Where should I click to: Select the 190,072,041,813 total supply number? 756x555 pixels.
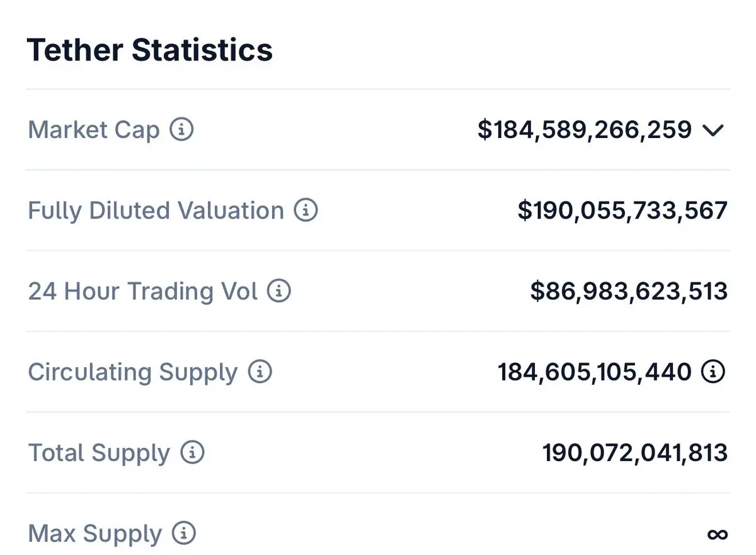click(x=635, y=452)
